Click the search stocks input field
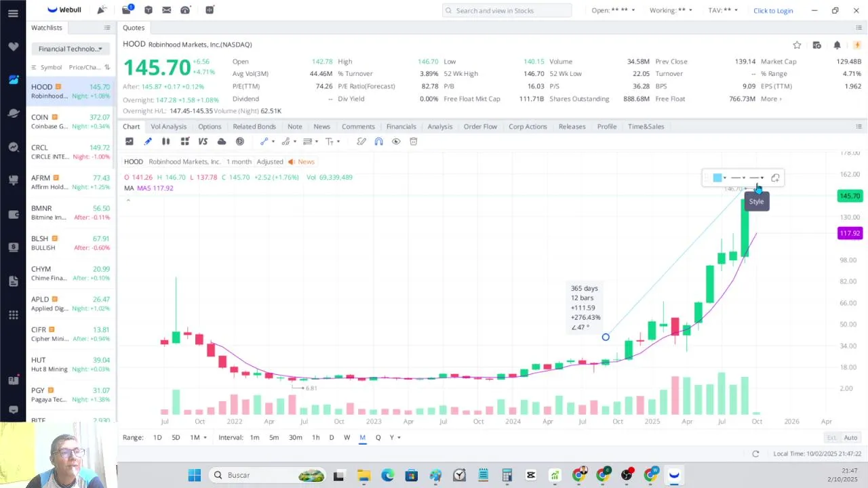868x488 pixels. (507, 10)
